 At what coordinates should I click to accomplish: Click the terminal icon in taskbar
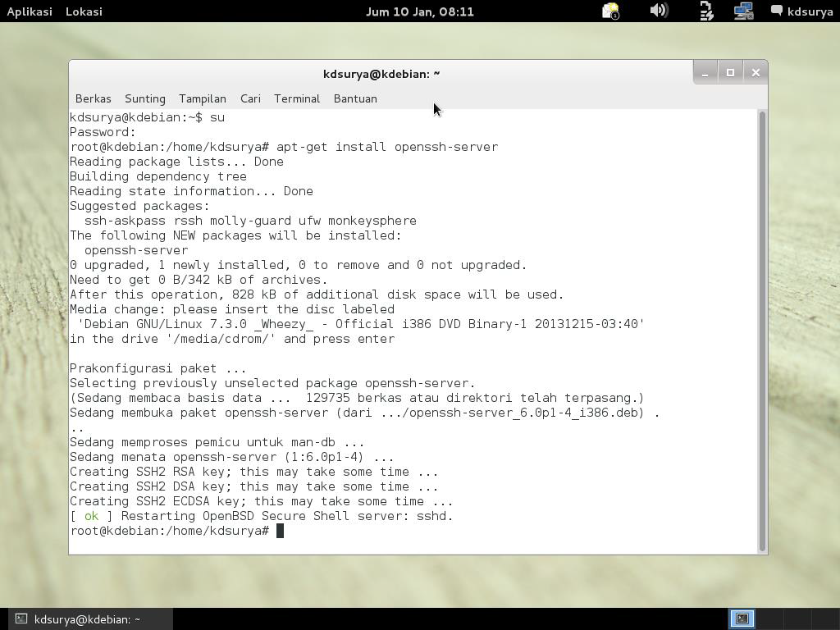[x=22, y=619]
